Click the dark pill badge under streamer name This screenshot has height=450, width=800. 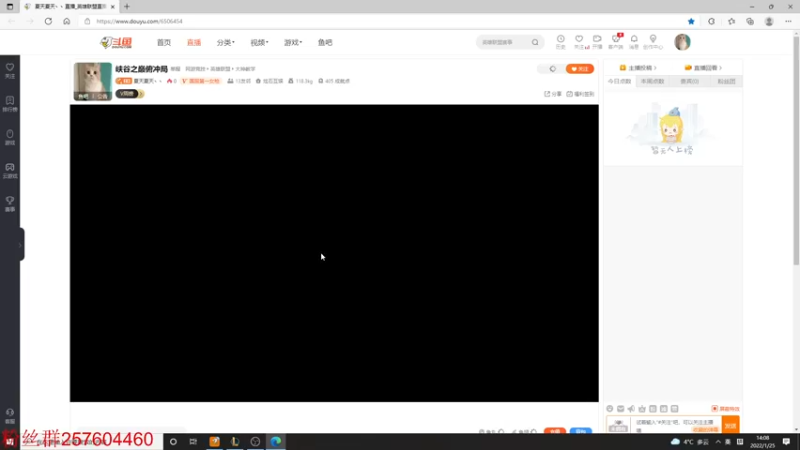click(130, 94)
